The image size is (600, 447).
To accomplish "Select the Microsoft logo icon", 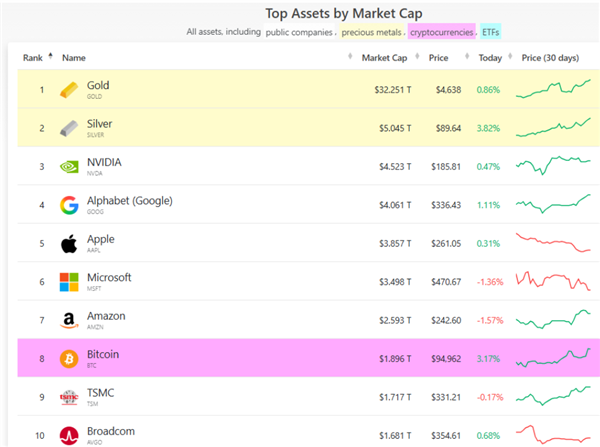I will coord(69,281).
